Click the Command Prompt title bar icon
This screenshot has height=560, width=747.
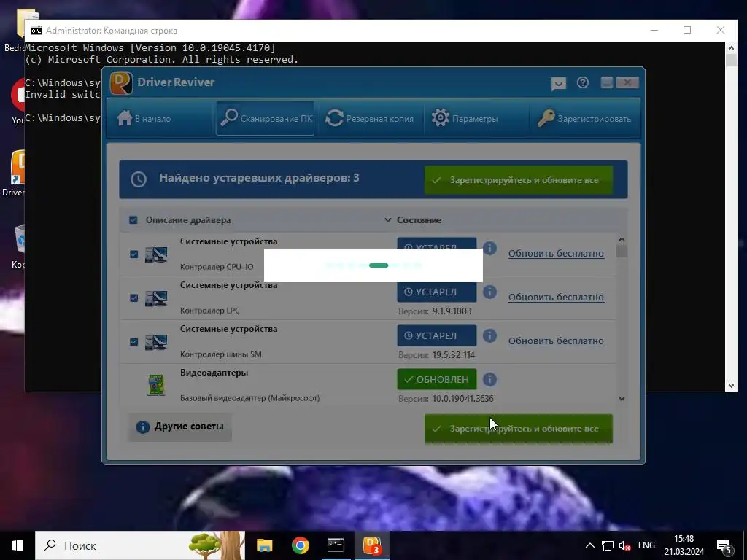point(36,31)
